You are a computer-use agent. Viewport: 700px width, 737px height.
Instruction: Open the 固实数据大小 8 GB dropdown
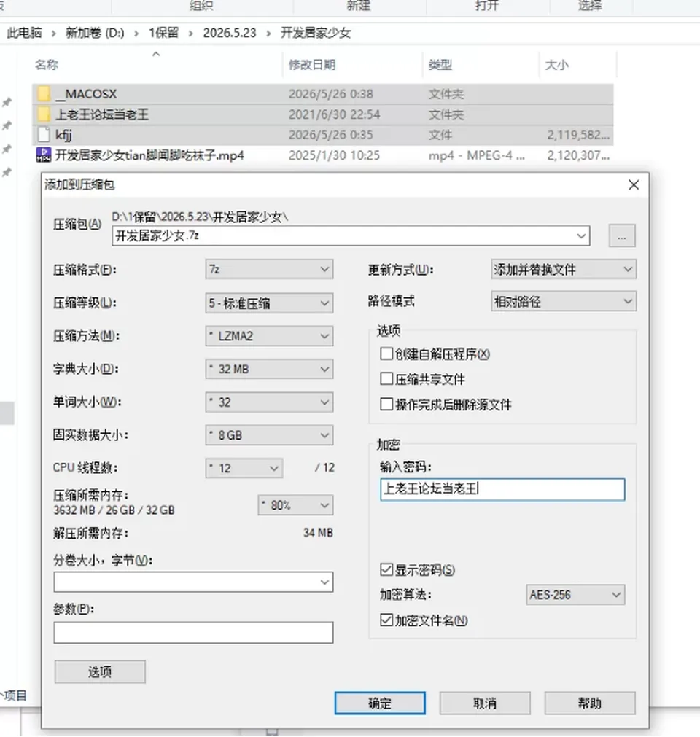[x=269, y=435]
